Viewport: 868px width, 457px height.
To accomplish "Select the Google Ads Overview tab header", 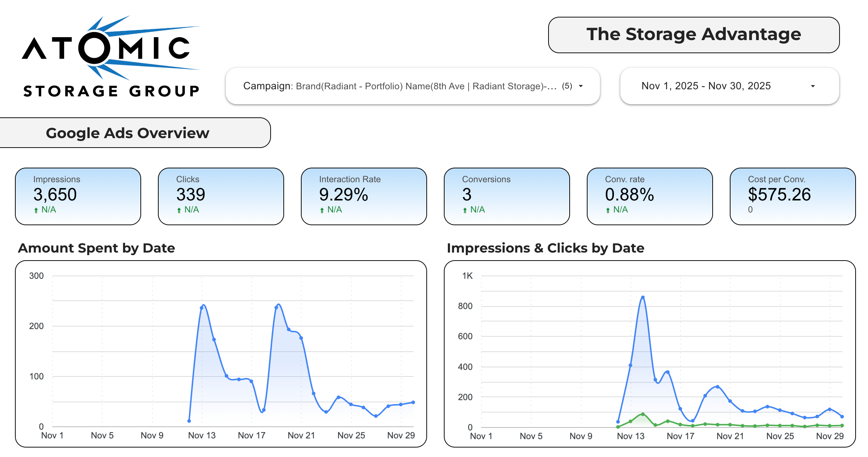I will [x=128, y=133].
